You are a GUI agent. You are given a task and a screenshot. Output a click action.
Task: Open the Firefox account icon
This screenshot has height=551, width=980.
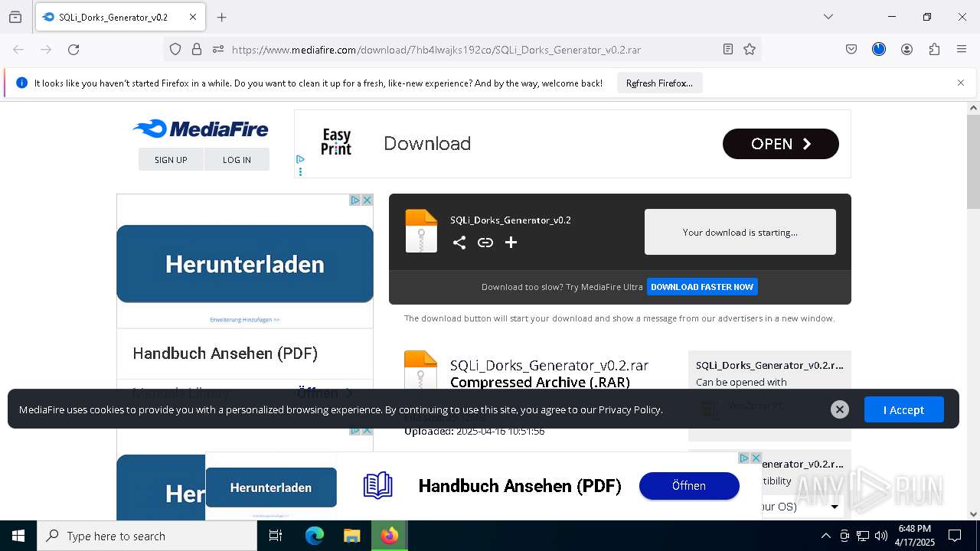906,49
